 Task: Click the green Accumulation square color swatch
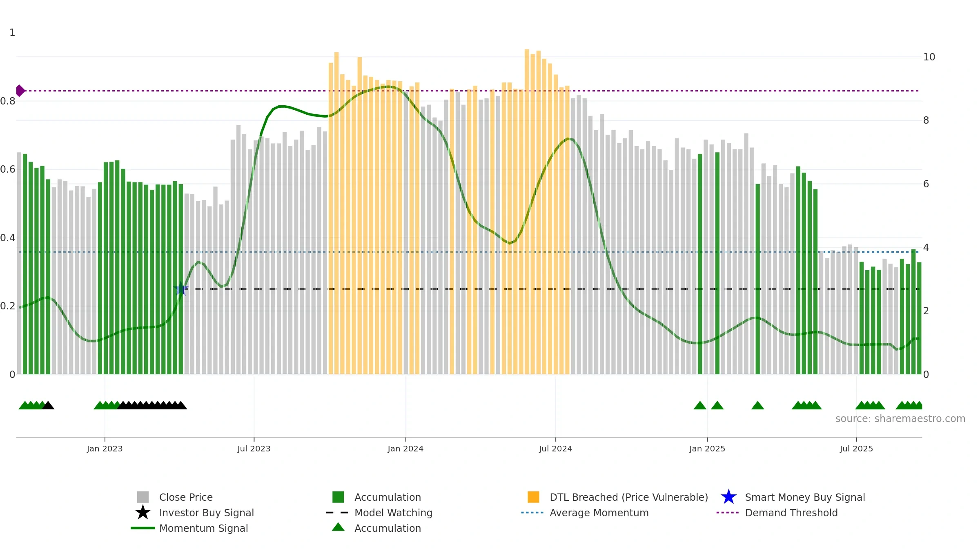[338, 497]
